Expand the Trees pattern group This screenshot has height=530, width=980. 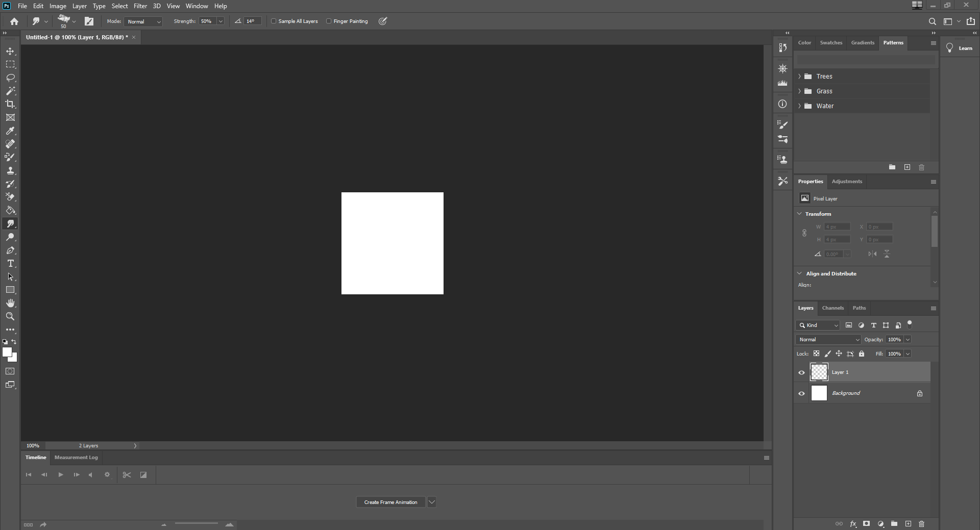(x=800, y=76)
